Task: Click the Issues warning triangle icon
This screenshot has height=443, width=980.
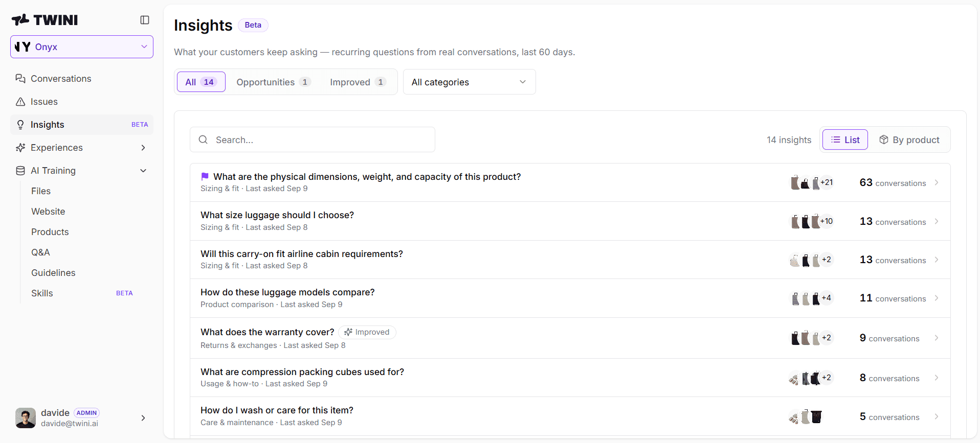Action: [20, 102]
